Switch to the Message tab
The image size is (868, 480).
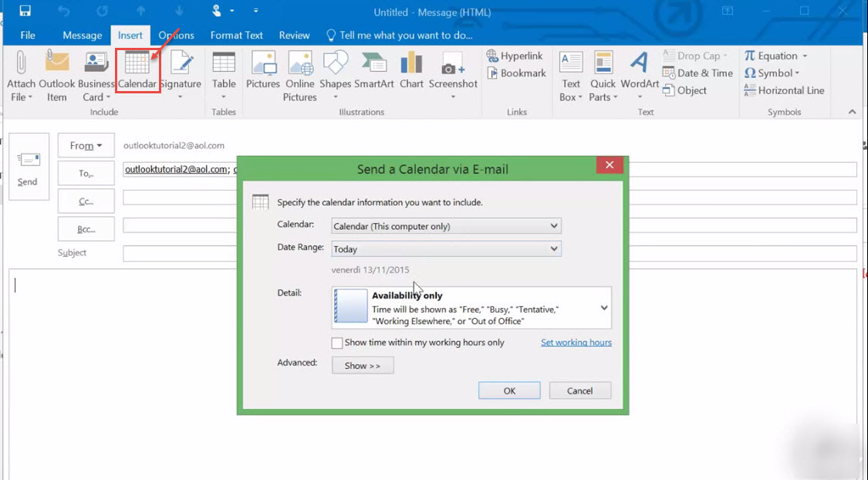(82, 35)
